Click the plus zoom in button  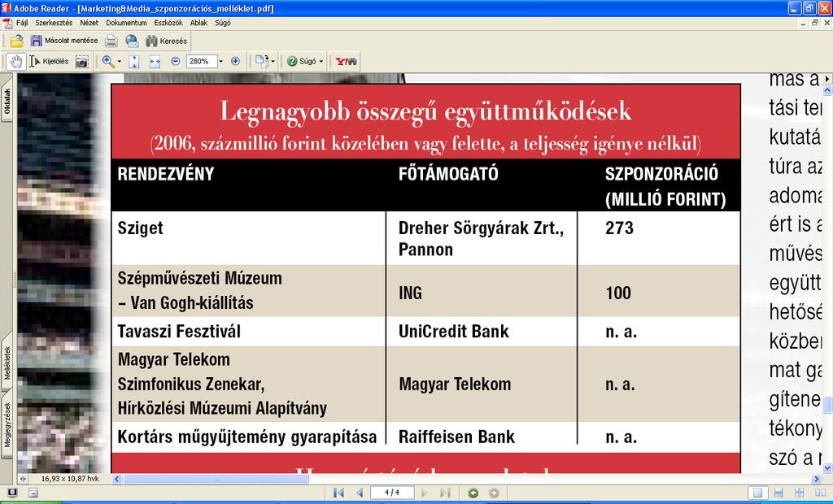[x=236, y=62]
